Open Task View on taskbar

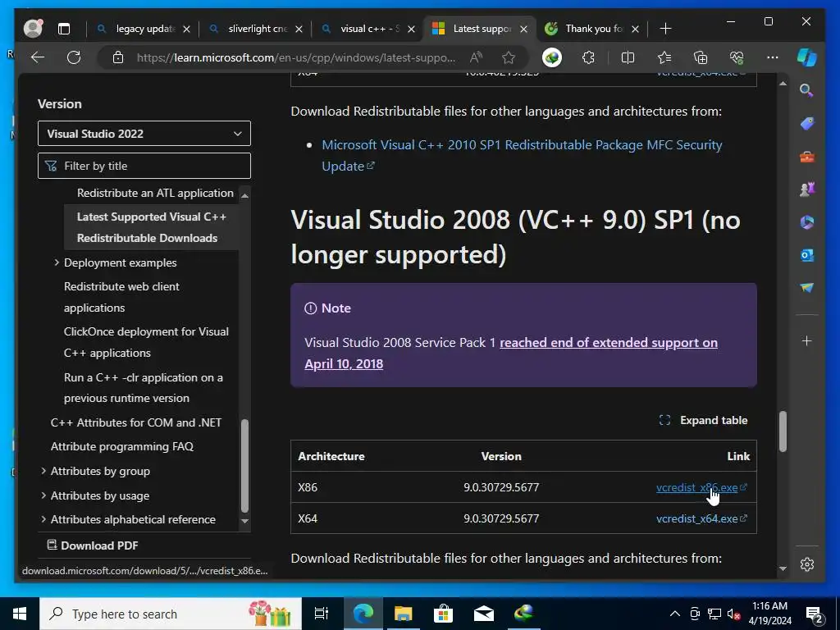point(322,614)
